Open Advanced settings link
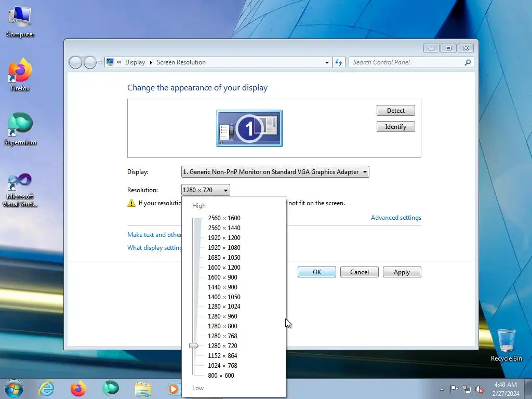Screen dimensions: 532x399 396,218
